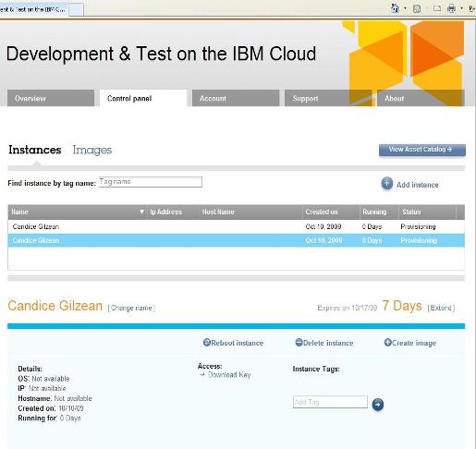Click the Reboot instance icon
The height and width of the screenshot is (449, 476).
point(207,342)
